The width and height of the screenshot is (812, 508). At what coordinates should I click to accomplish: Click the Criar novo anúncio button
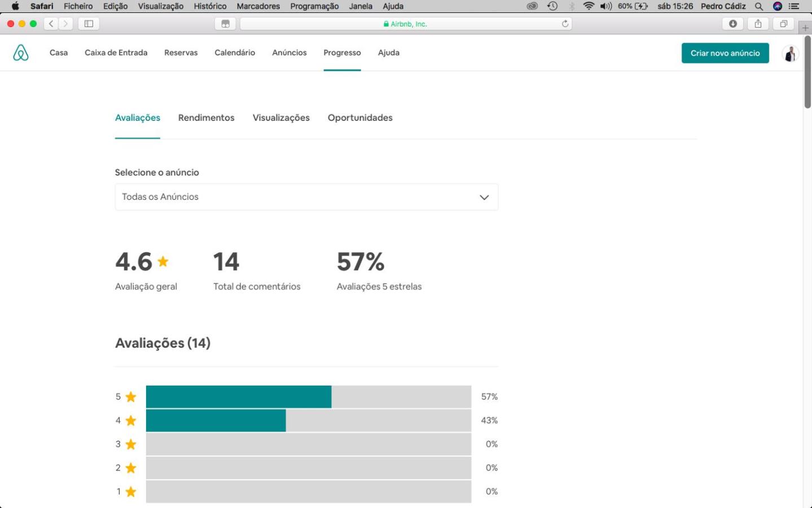click(x=725, y=53)
